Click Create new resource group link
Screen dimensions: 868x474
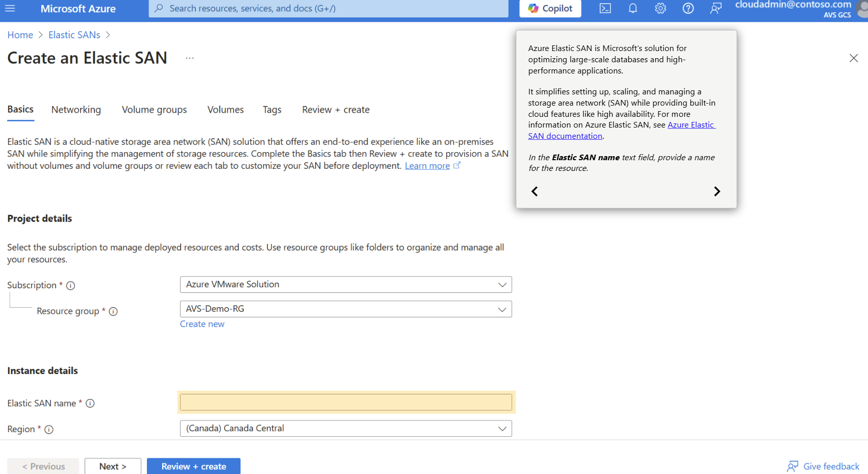click(x=202, y=324)
